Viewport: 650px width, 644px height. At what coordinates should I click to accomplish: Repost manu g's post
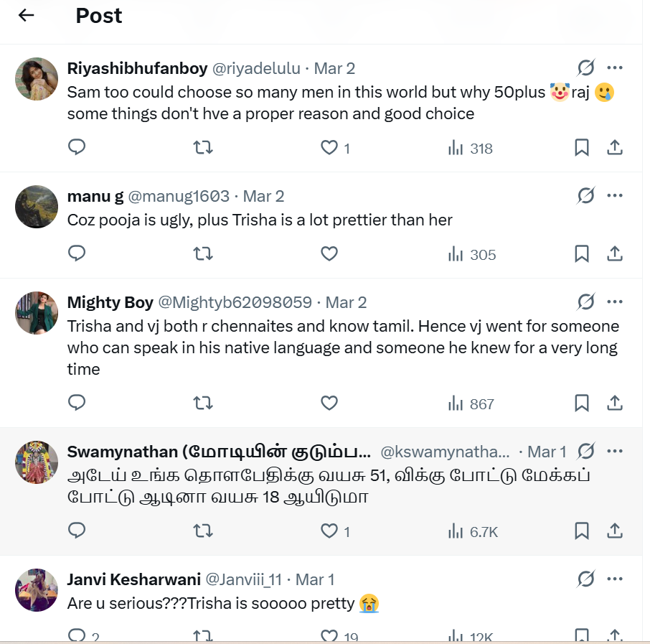click(x=203, y=254)
